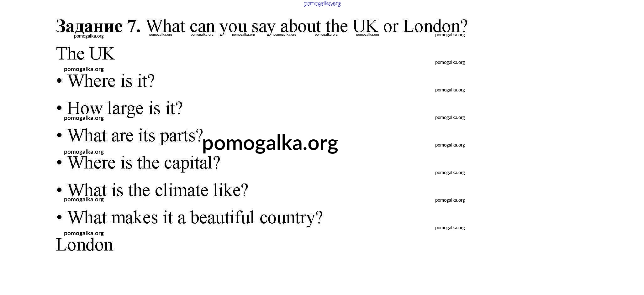
Task: Click the bullet before "Where is the capital?"
Action: coord(59,163)
